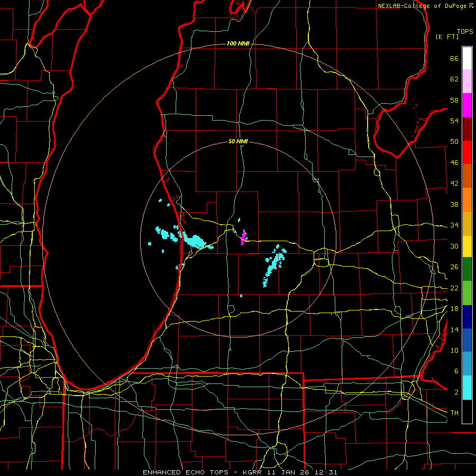The image size is (476, 476).
Task: Select the light green legend swatch
Action: tap(467, 293)
